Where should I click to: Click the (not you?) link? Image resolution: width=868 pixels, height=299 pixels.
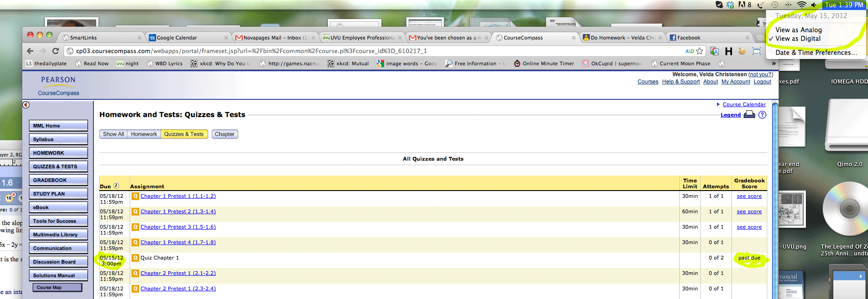point(761,74)
